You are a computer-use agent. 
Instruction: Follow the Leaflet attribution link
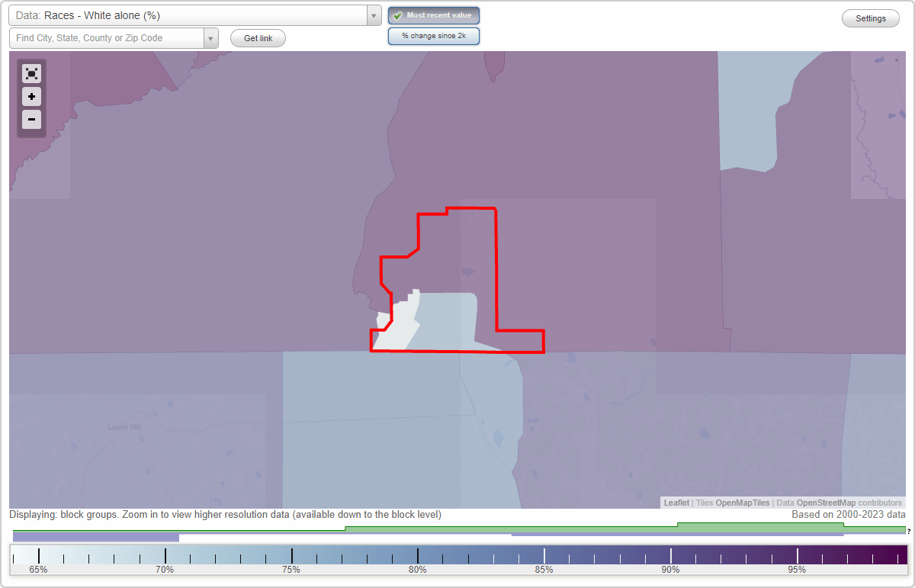coord(676,503)
